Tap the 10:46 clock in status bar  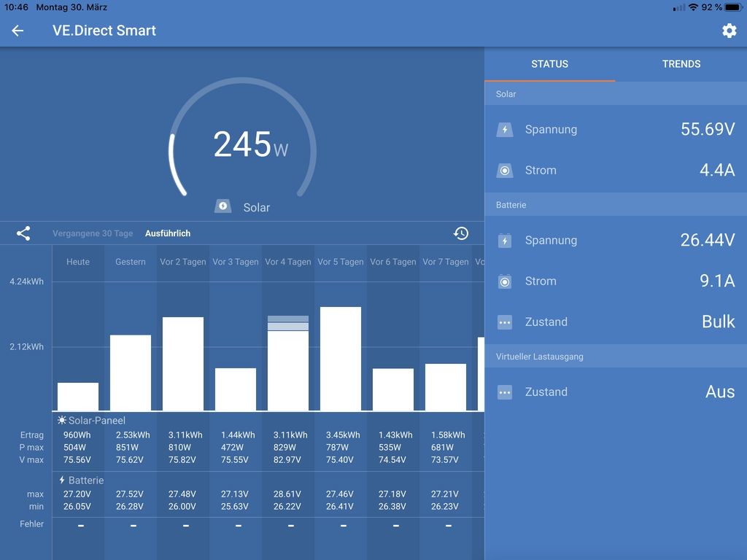point(16,7)
